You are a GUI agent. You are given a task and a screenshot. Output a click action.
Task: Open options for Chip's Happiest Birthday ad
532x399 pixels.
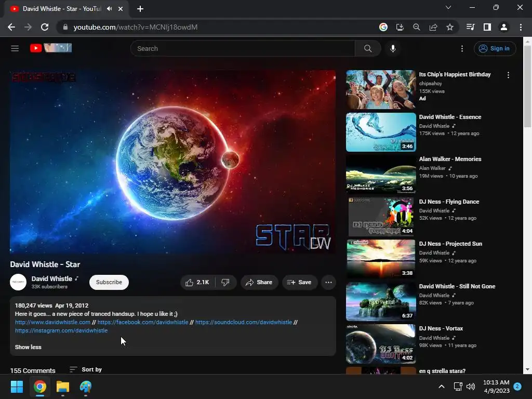pyautogui.click(x=508, y=75)
